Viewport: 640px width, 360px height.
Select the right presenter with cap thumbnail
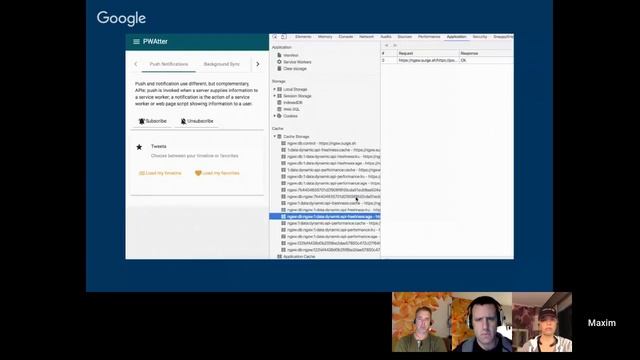pos(542,322)
